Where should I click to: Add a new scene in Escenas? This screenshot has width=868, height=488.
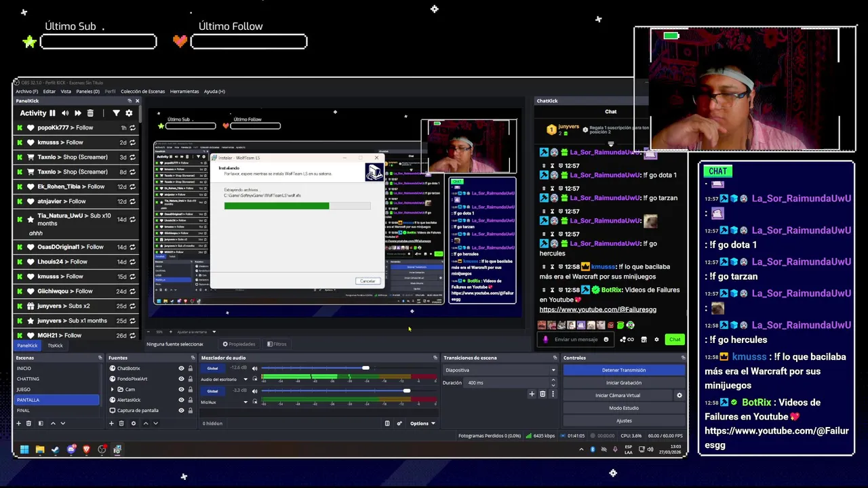(x=19, y=423)
